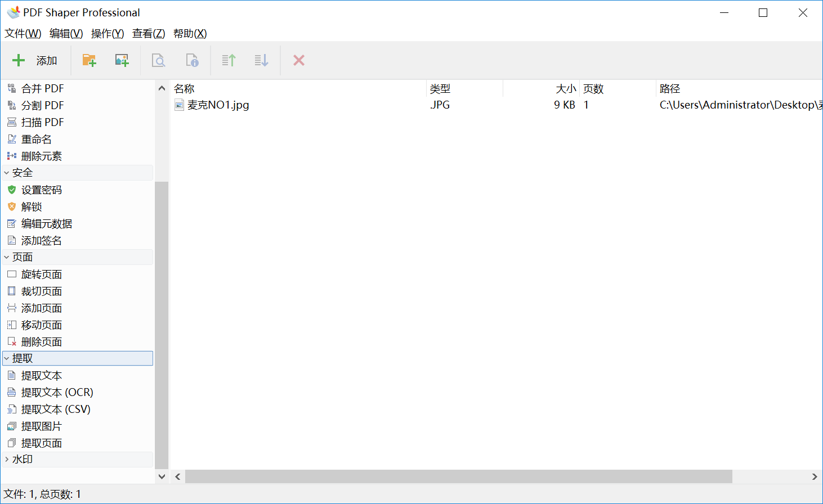Click the Preview file magnifier icon
The height and width of the screenshot is (504, 823).
[x=159, y=60]
